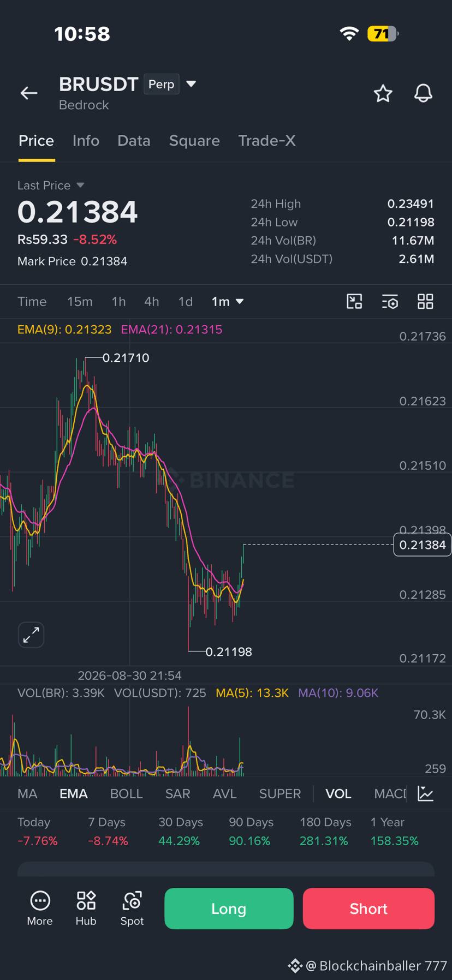Click the 90 Days 90.16% performance
452x980 pixels.
[251, 832]
